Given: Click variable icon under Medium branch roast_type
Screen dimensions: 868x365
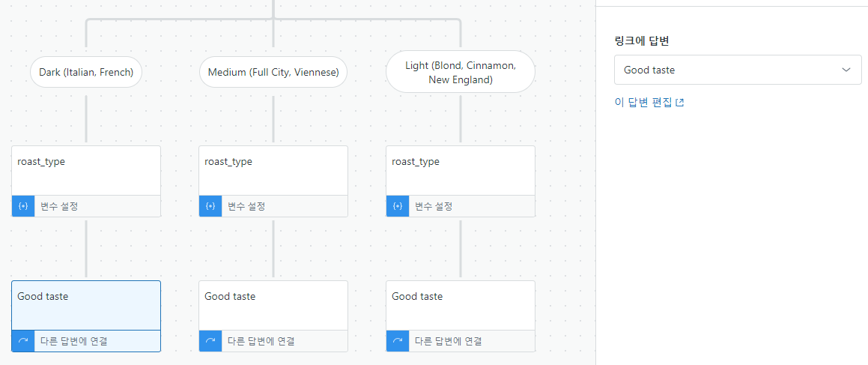Looking at the screenshot, I should (210, 206).
